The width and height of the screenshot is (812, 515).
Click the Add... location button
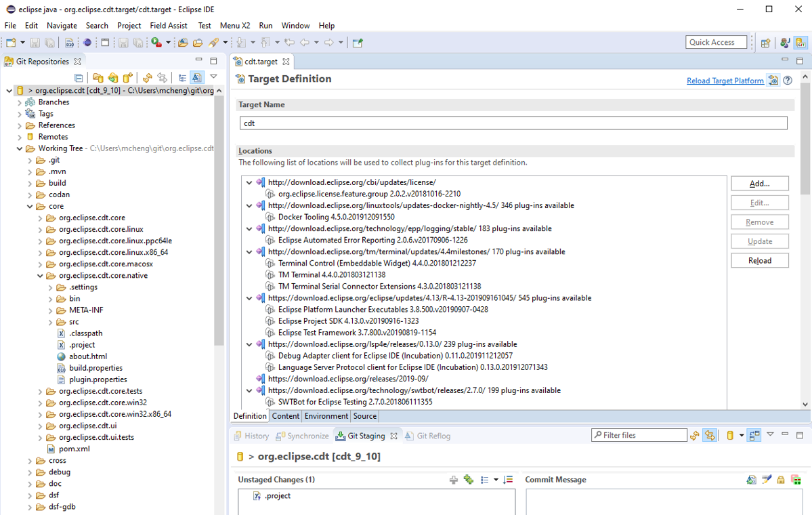point(760,184)
